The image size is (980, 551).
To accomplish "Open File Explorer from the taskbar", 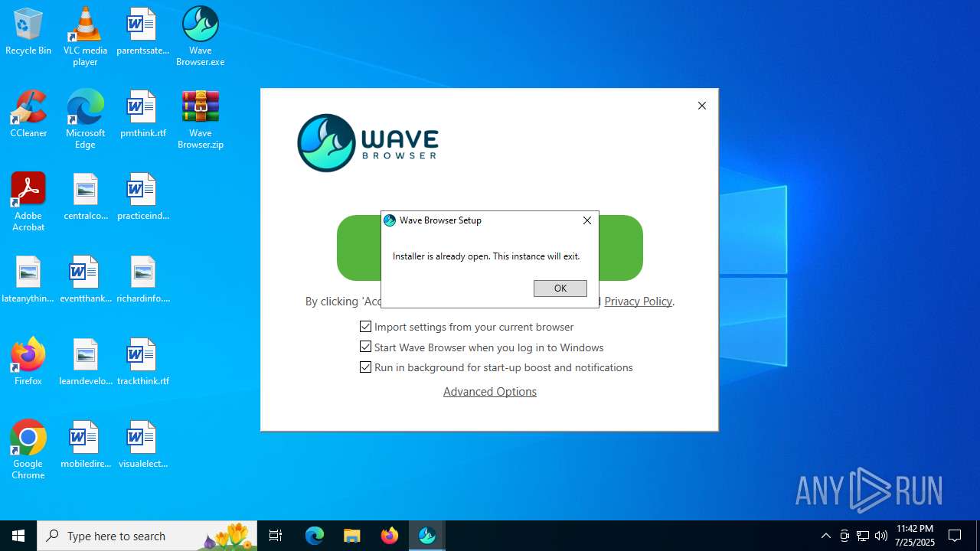I will point(352,536).
